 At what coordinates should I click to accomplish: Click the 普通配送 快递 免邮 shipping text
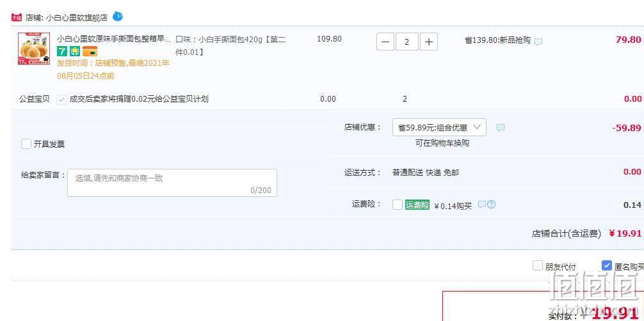[426, 173]
